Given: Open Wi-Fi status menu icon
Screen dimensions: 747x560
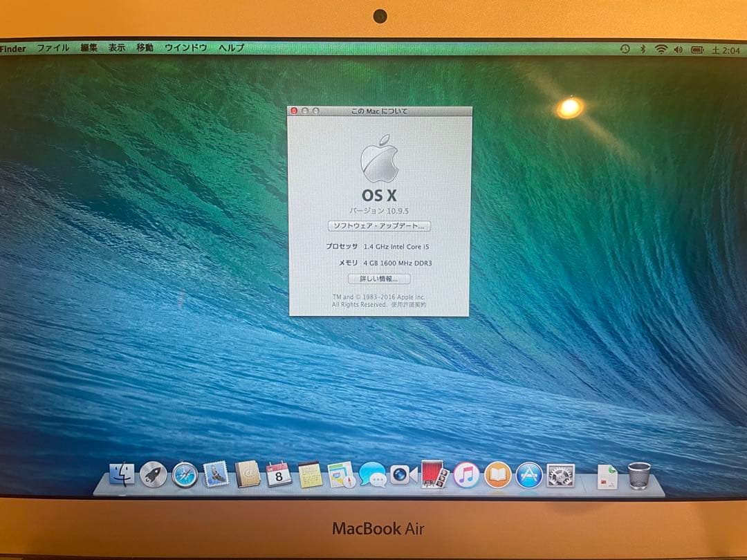Looking at the screenshot, I should (661, 49).
